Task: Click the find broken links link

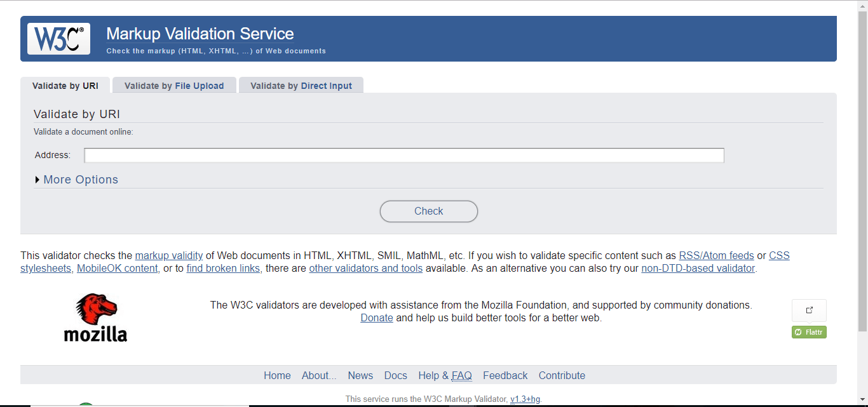Action: click(x=223, y=269)
